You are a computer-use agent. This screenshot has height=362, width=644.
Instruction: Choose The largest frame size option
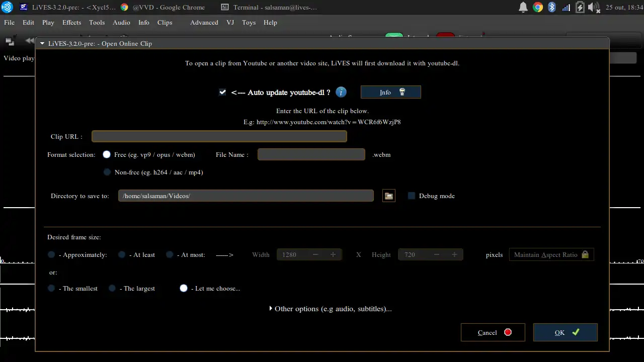(x=112, y=288)
